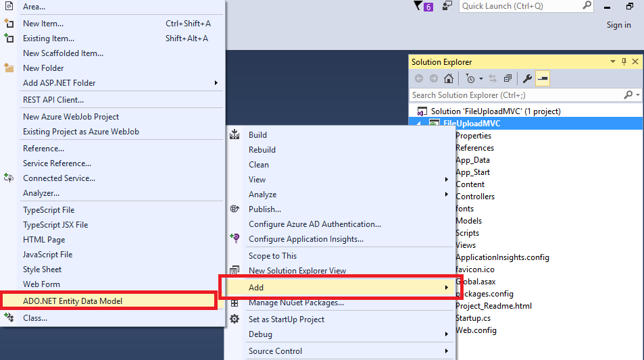This screenshot has height=360, width=644.
Task: Select ApplicationInsights.config file
Action: 502,257
